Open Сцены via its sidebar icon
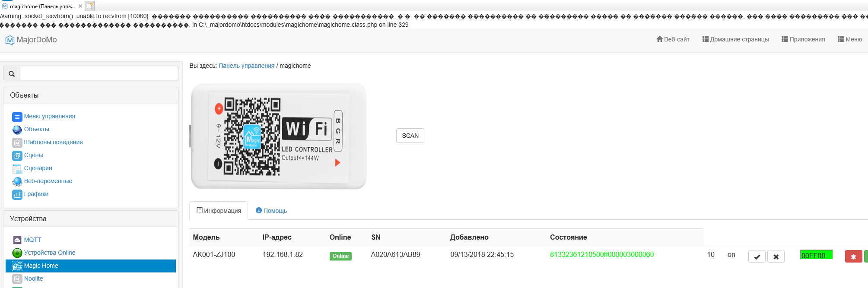The image size is (868, 288). click(x=17, y=155)
